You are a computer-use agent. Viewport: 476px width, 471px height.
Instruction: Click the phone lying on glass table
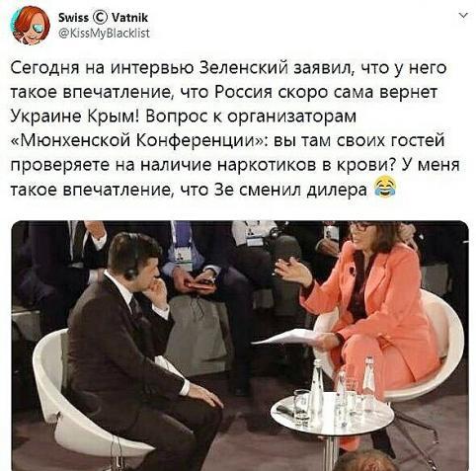tap(286, 411)
